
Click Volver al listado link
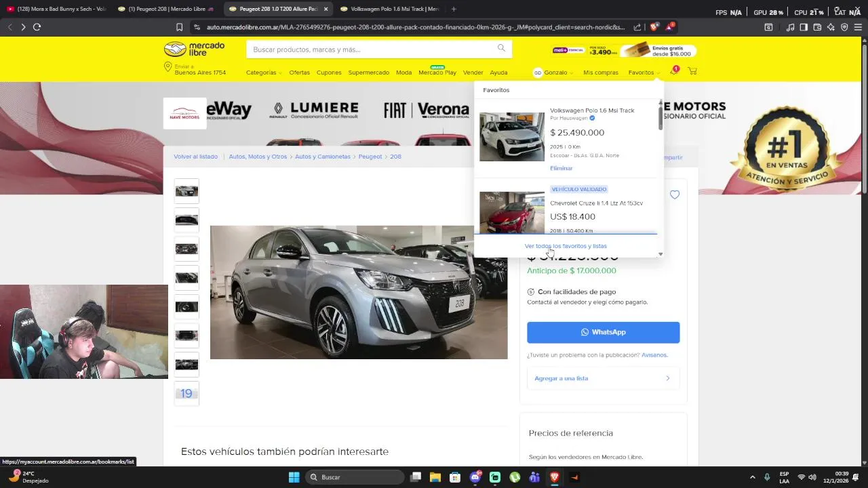click(x=195, y=157)
